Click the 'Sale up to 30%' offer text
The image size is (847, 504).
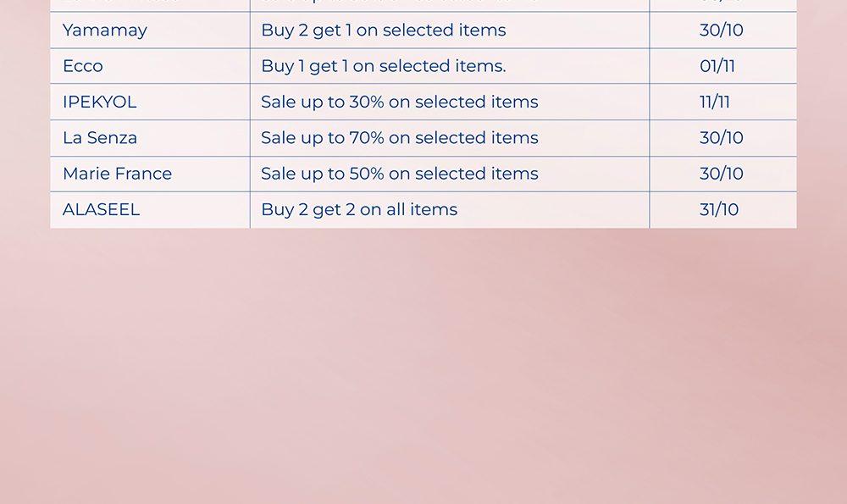[399, 102]
